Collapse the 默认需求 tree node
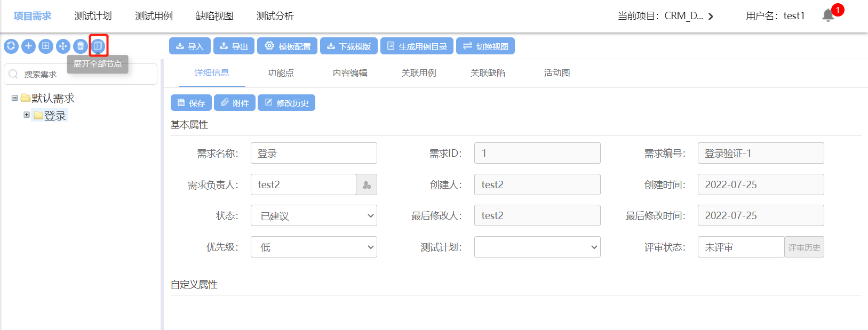This screenshot has width=868, height=330. tap(15, 98)
